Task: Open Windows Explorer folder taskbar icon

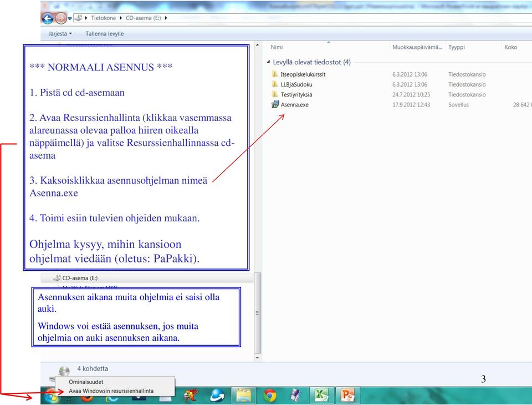Action: coord(243,396)
